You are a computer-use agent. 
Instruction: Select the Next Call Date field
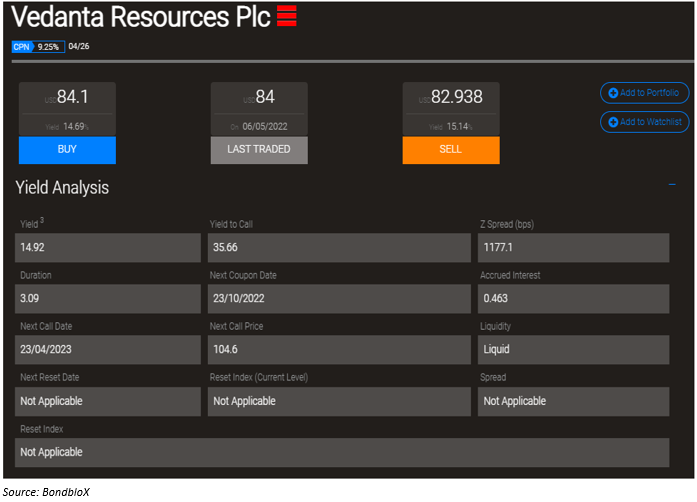click(x=108, y=350)
